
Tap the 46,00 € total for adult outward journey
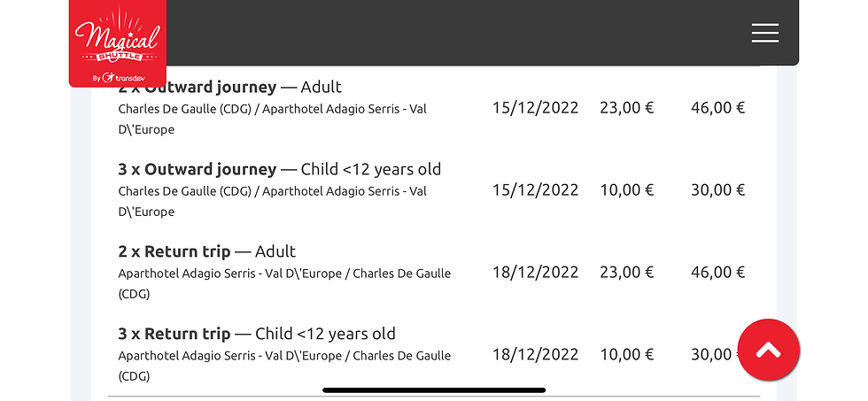click(718, 107)
